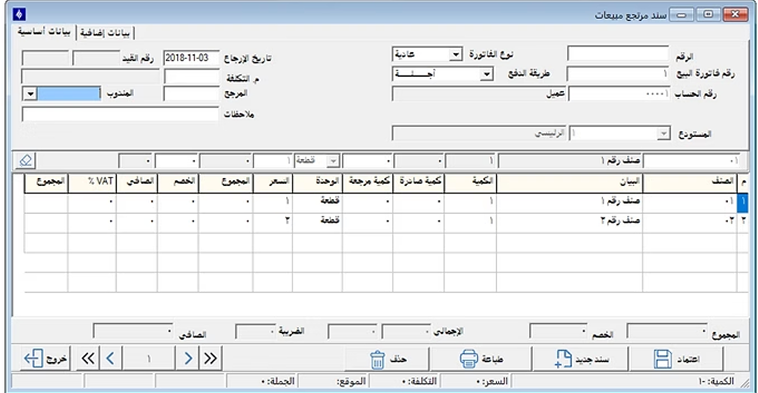Click the ملاحظات notes input field

[120, 114]
